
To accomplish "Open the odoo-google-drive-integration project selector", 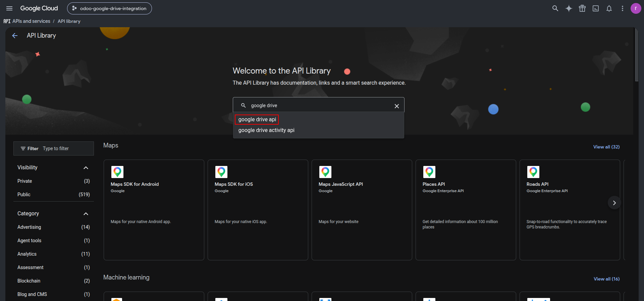I will pos(109,8).
